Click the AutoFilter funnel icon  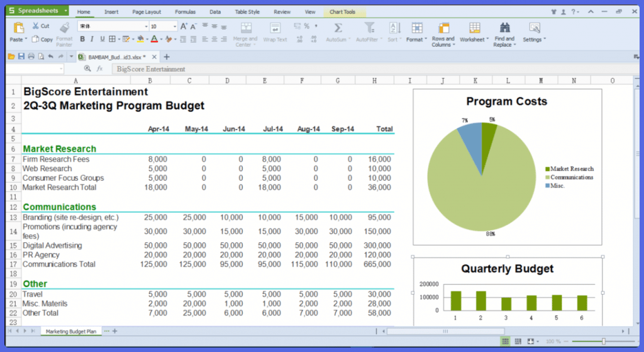(369, 28)
